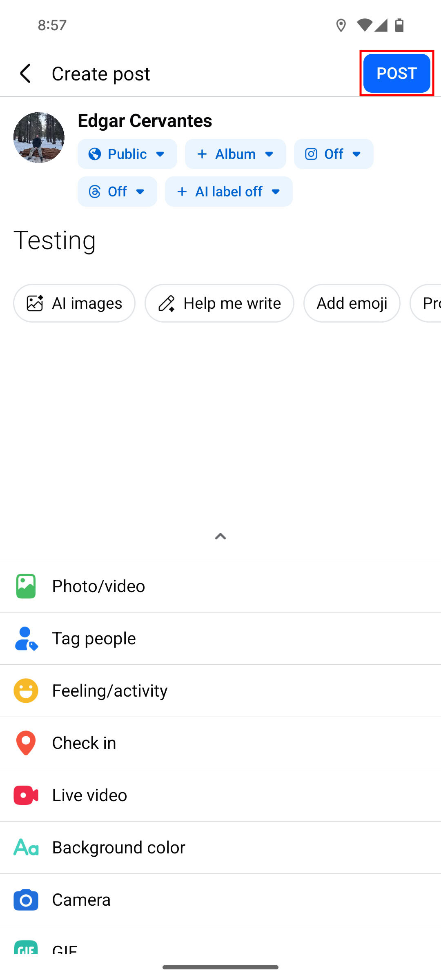Turn on the AI label off chip
This screenshot has height=980, width=441.
229,192
